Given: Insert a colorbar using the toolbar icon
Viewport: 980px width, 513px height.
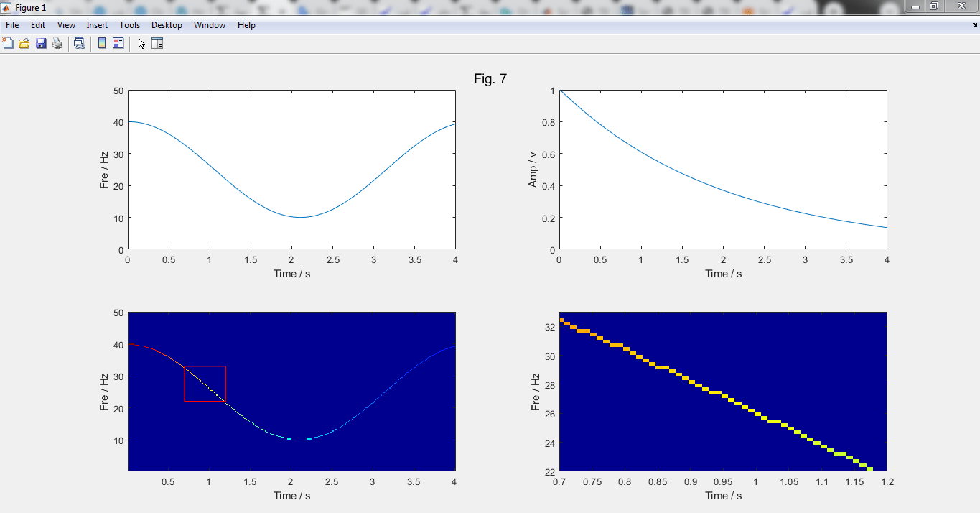Looking at the screenshot, I should click(102, 44).
